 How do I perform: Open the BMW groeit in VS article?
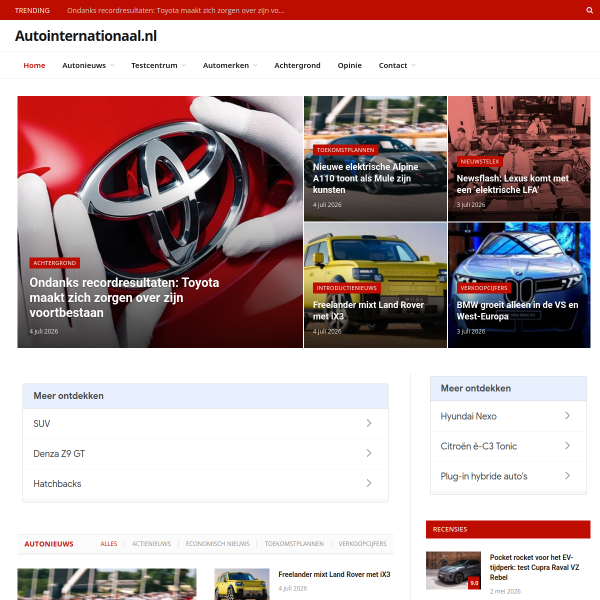tap(517, 310)
